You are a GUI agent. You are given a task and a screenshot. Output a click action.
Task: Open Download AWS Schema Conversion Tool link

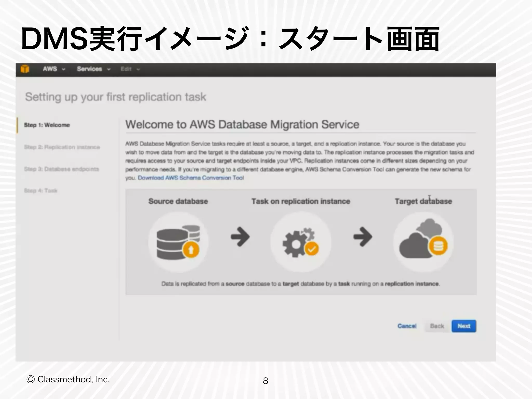point(191,178)
